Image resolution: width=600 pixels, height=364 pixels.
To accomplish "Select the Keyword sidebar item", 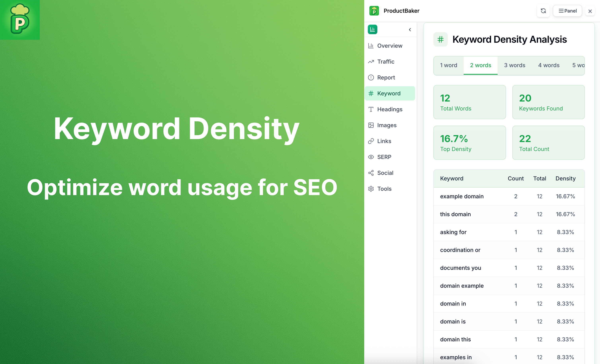I will click(390, 93).
